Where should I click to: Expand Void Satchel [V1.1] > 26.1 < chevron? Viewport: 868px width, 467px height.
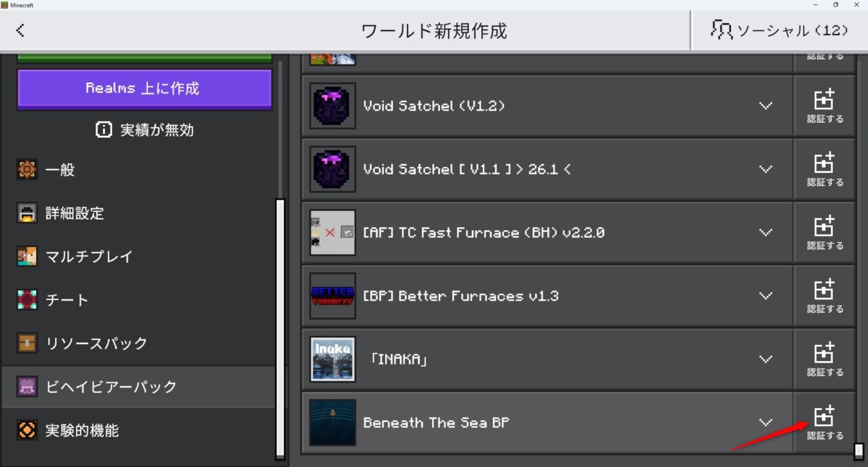pos(766,169)
